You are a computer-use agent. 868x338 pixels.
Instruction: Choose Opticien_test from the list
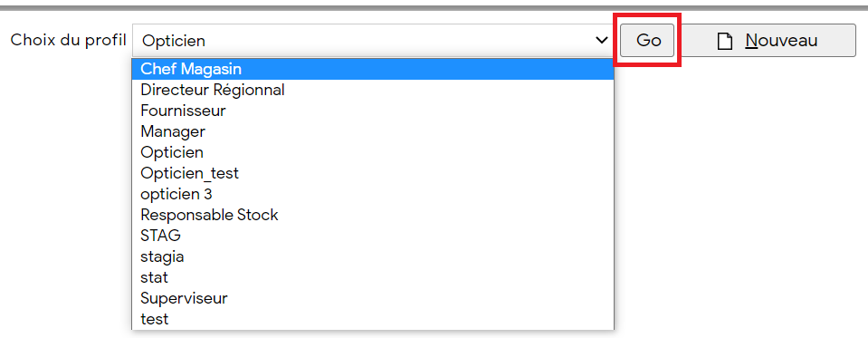[373, 173]
